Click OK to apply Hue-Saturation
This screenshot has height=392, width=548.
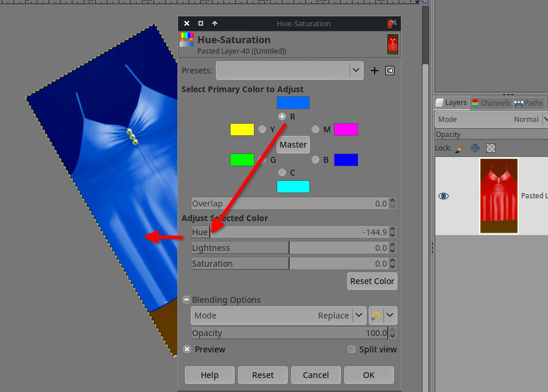[x=369, y=375]
